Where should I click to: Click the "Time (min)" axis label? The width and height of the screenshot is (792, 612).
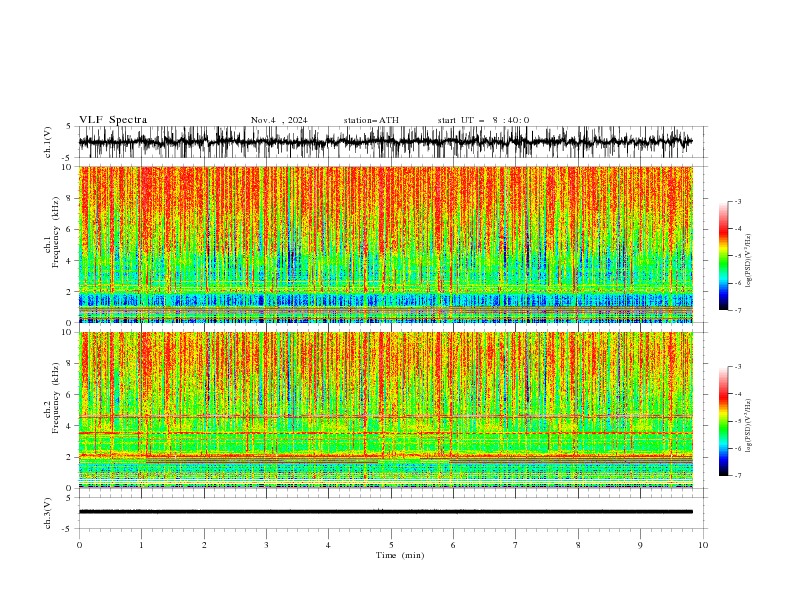(x=400, y=555)
